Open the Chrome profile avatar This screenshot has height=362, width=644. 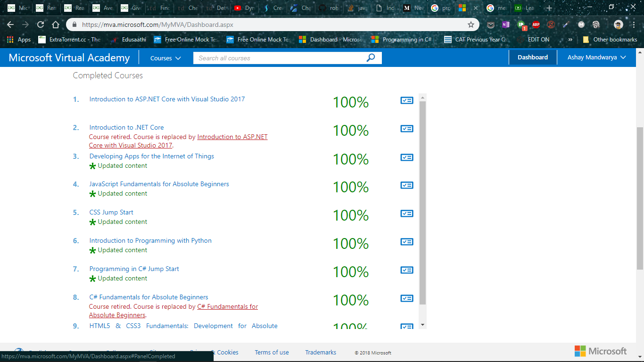coord(619,25)
